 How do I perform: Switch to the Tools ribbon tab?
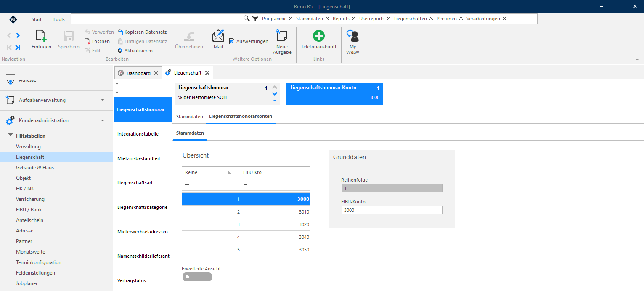click(x=59, y=19)
